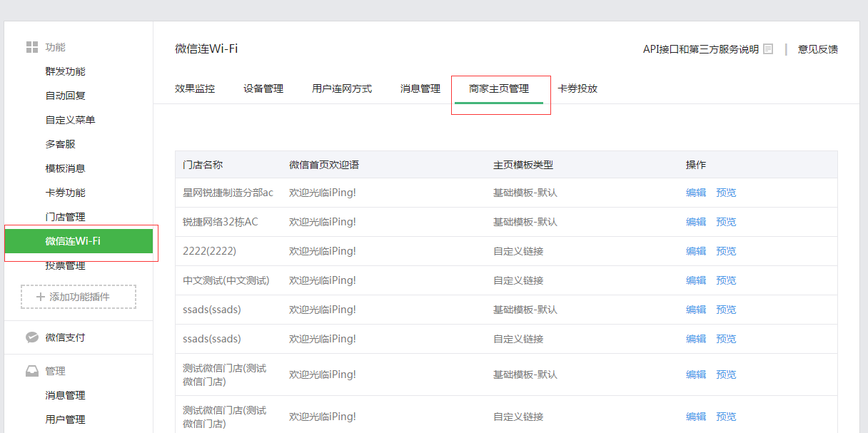This screenshot has height=433, width=868.
Task: Click 基础模板-默认 in the 星网锐捷制造分部ac row
Action: point(525,193)
